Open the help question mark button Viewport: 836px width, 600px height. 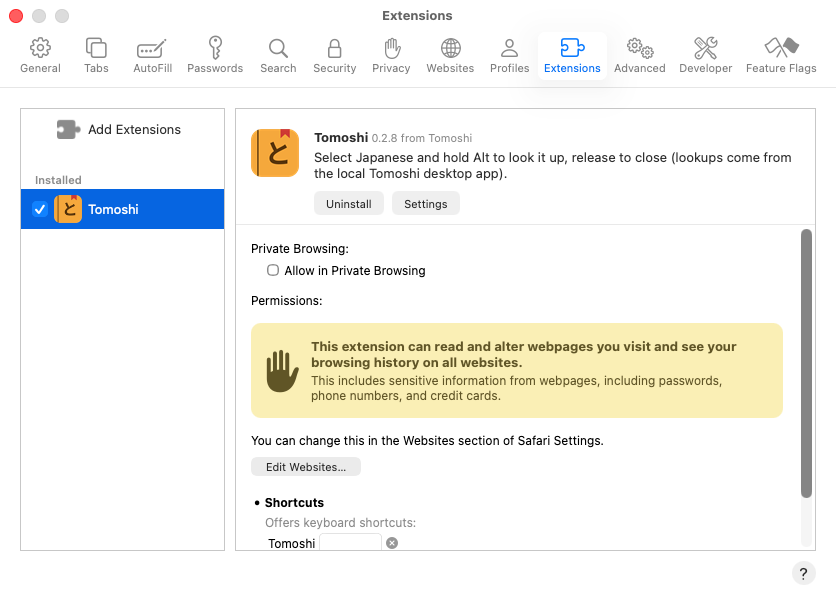(803, 574)
